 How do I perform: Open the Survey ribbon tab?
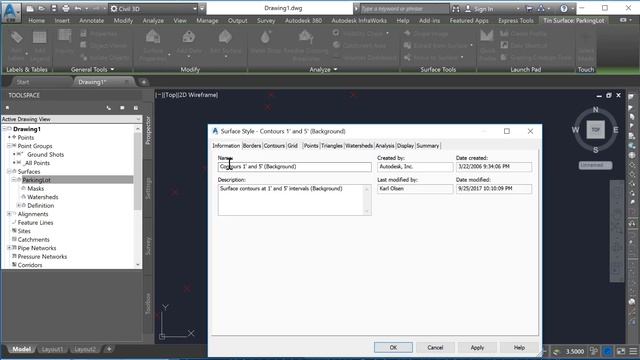[266, 20]
